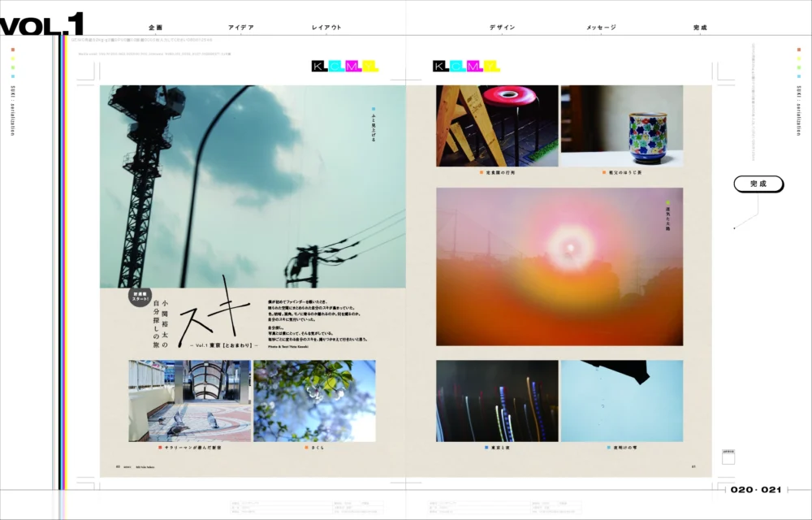812x520 pixels.
Task: Expand the 完成 pill on the right margin
Action: tap(757, 184)
